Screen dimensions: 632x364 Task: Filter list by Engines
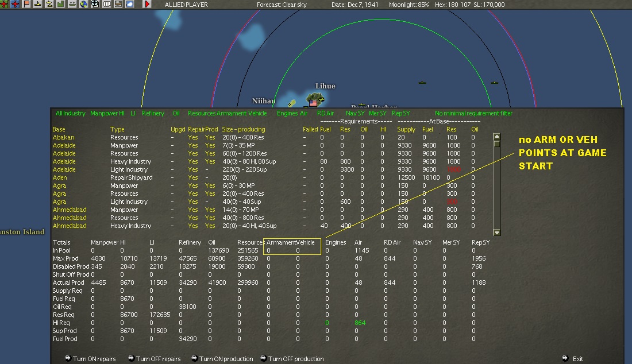click(x=287, y=113)
